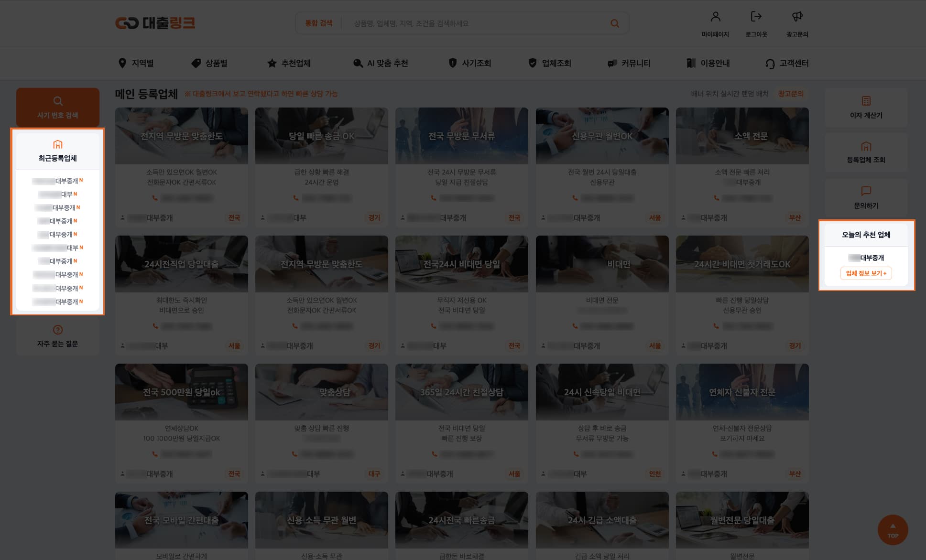Click phone icon on 소액 전문 card
Viewport: 926px width, 560px height.
pyautogui.click(x=716, y=198)
